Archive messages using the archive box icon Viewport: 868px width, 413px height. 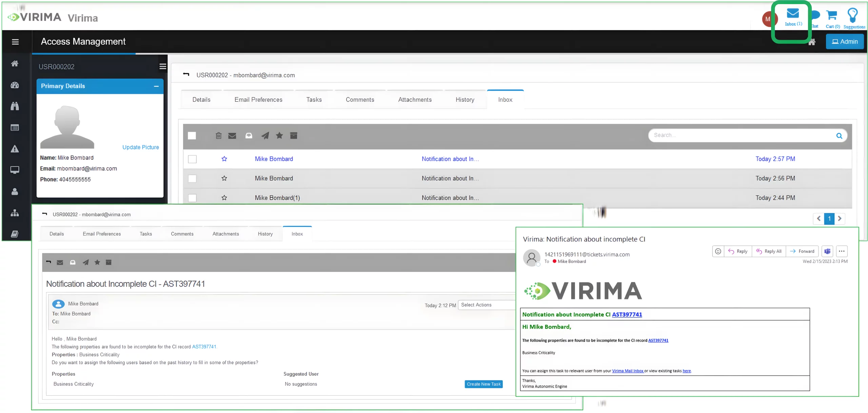(294, 136)
